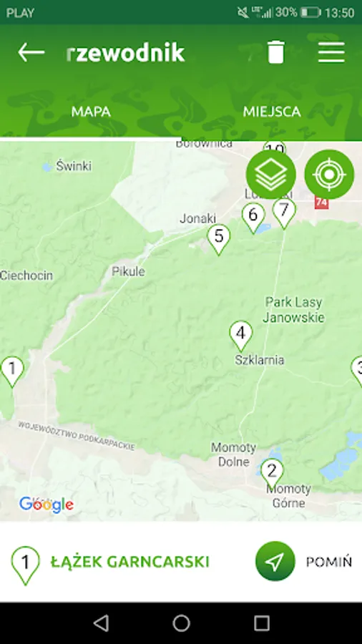This screenshot has width=362, height=644.
Task: Switch to the MAPA tab
Action: 91,112
